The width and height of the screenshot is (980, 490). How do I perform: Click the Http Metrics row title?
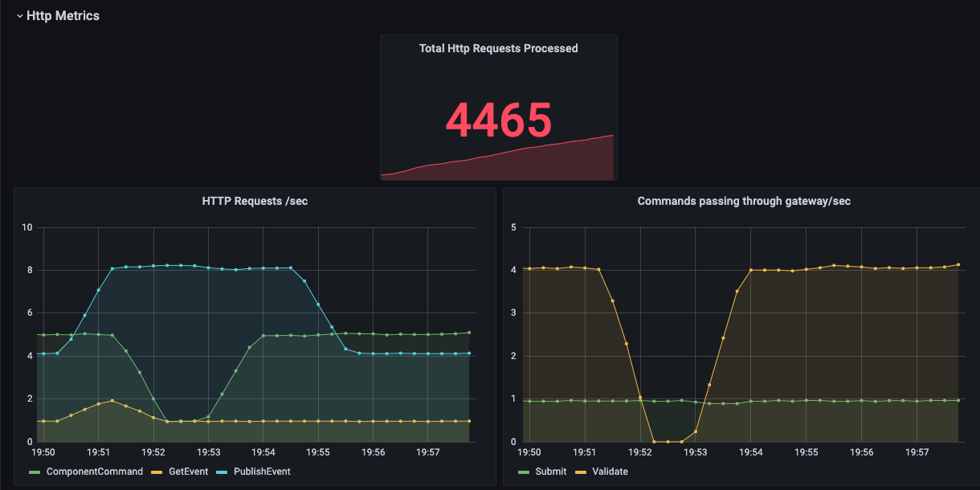pyautogui.click(x=64, y=15)
